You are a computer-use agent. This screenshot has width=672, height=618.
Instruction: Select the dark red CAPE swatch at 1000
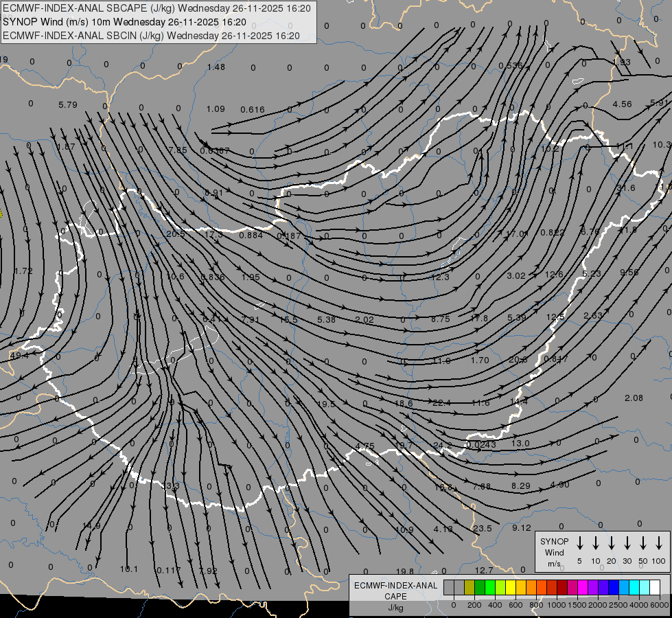pos(562,588)
